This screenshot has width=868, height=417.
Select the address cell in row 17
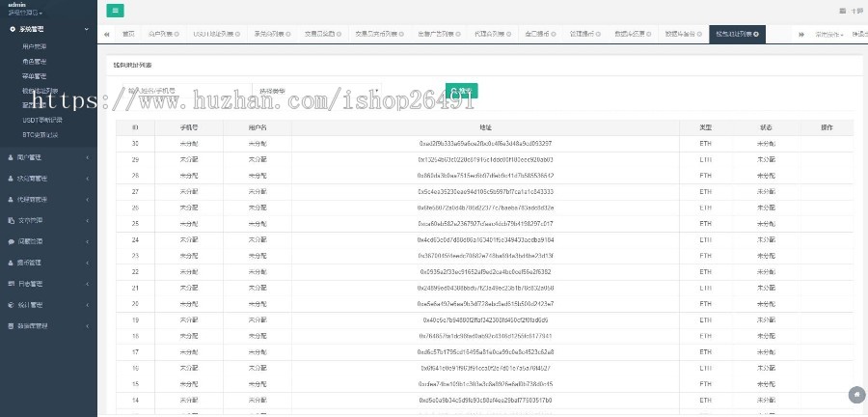pos(485,352)
